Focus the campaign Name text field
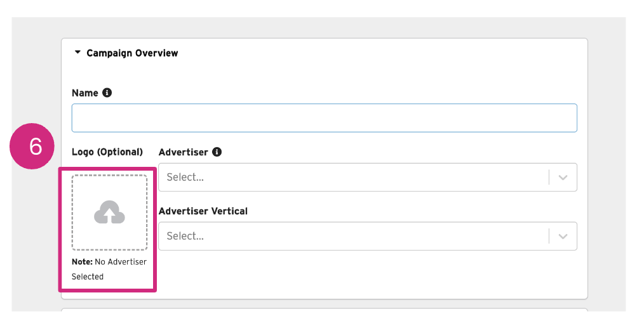This screenshot has width=644, height=321. tap(324, 118)
